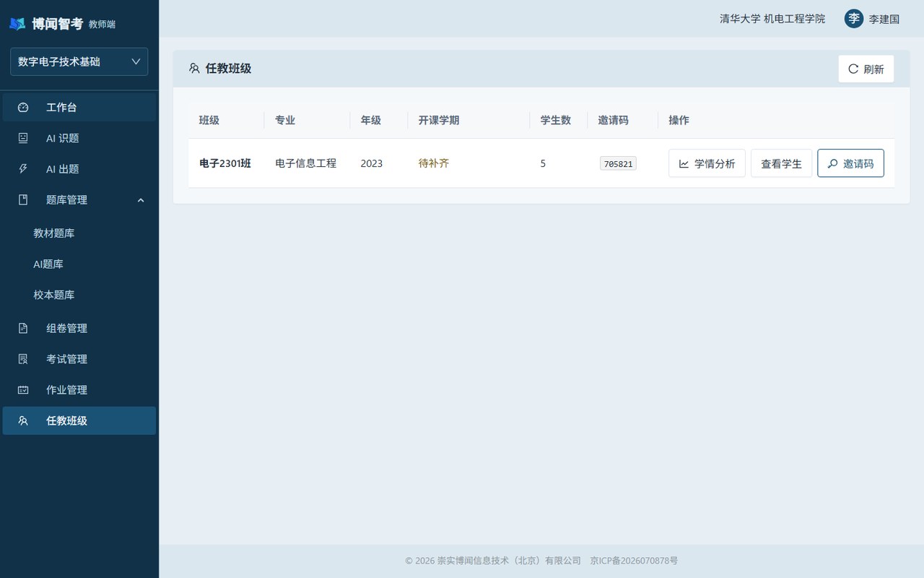The image size is (924, 578).
Task: Click the 博闻智考 logo icon
Action: 17,24
